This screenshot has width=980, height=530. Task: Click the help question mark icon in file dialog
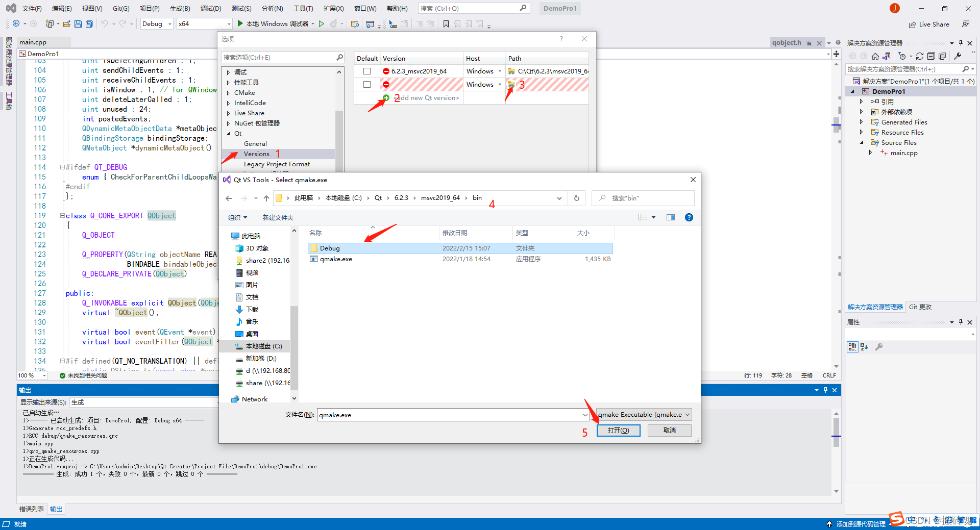689,217
